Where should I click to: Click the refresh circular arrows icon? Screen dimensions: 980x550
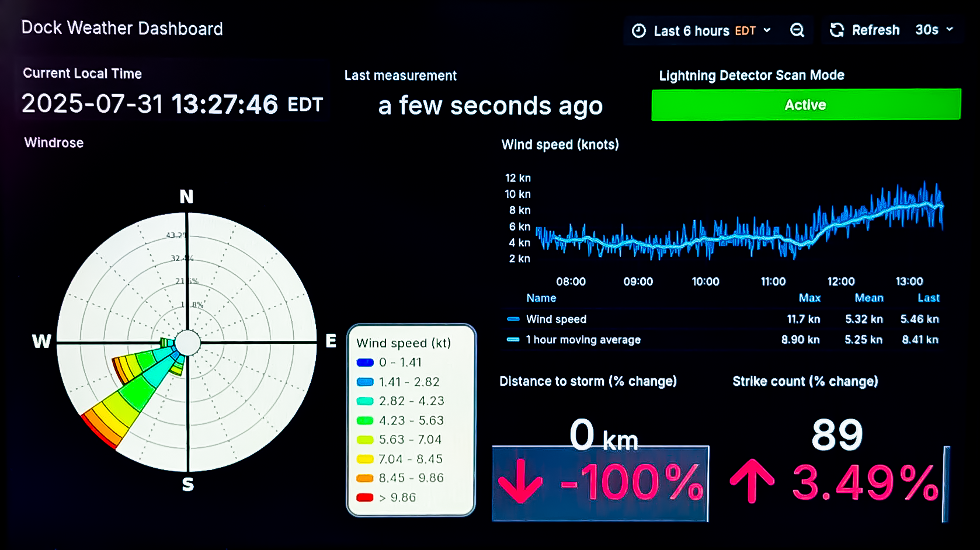(837, 30)
